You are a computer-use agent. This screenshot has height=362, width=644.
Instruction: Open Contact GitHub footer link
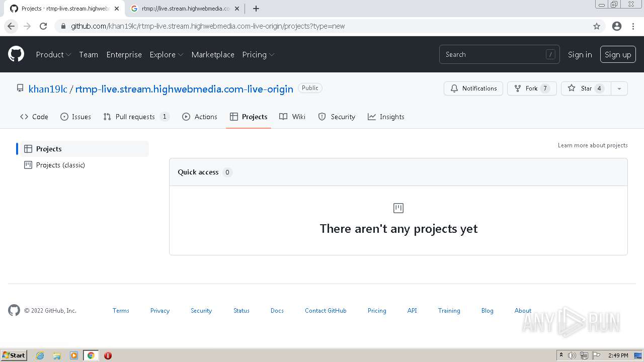pyautogui.click(x=326, y=311)
